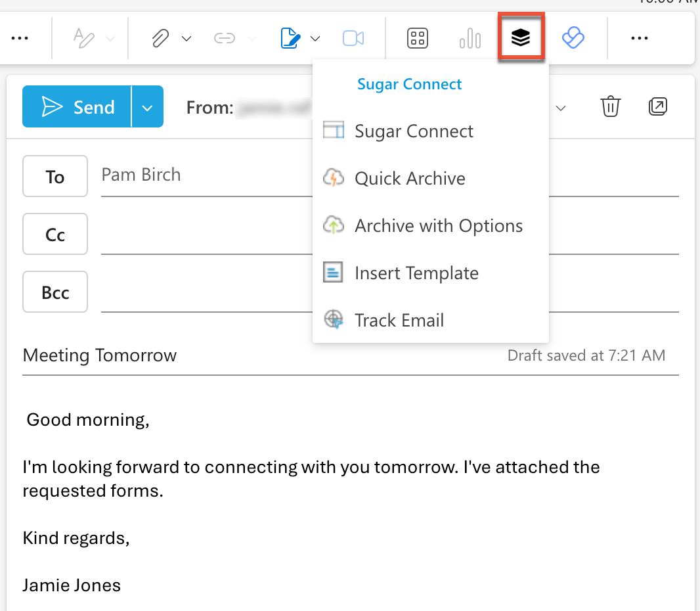Choose Track Email in the Sugar Connect menu
This screenshot has height=611, width=700.
point(399,320)
